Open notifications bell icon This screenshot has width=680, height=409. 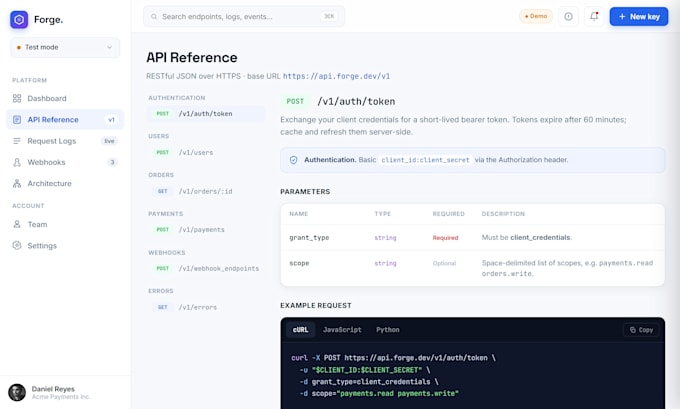tap(594, 16)
